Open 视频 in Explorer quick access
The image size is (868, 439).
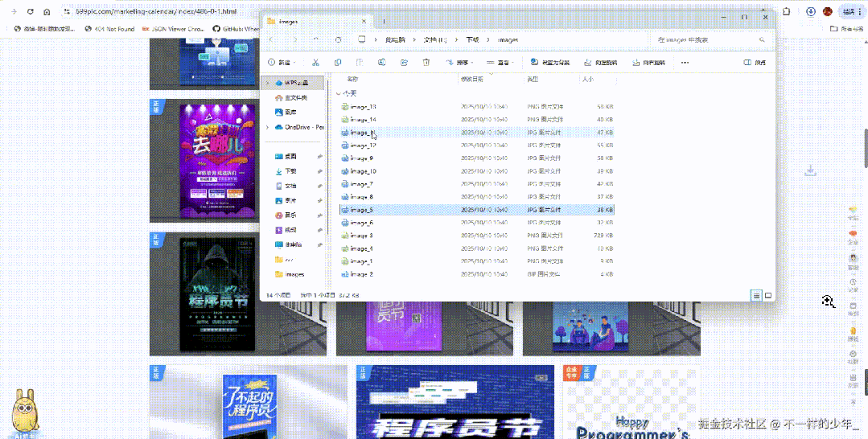[286, 230]
